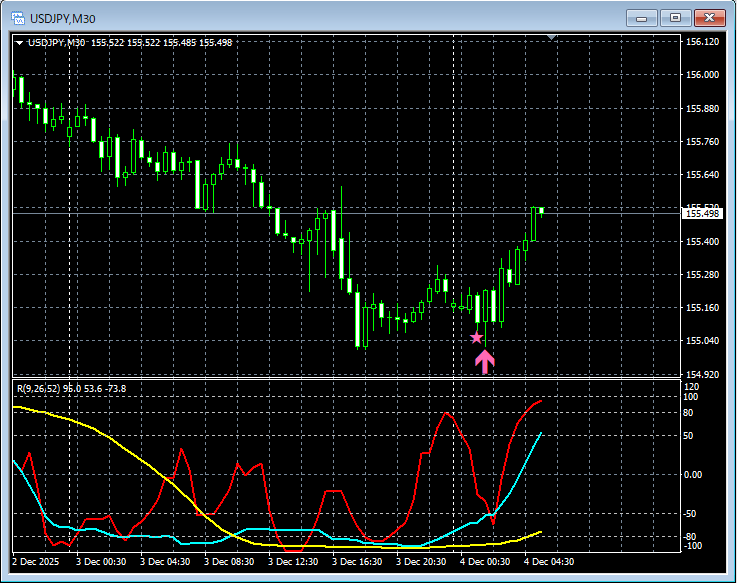Image resolution: width=738 pixels, height=583 pixels.
Task: Click the 4 Dec 00:30 time label
Action: click(x=485, y=562)
